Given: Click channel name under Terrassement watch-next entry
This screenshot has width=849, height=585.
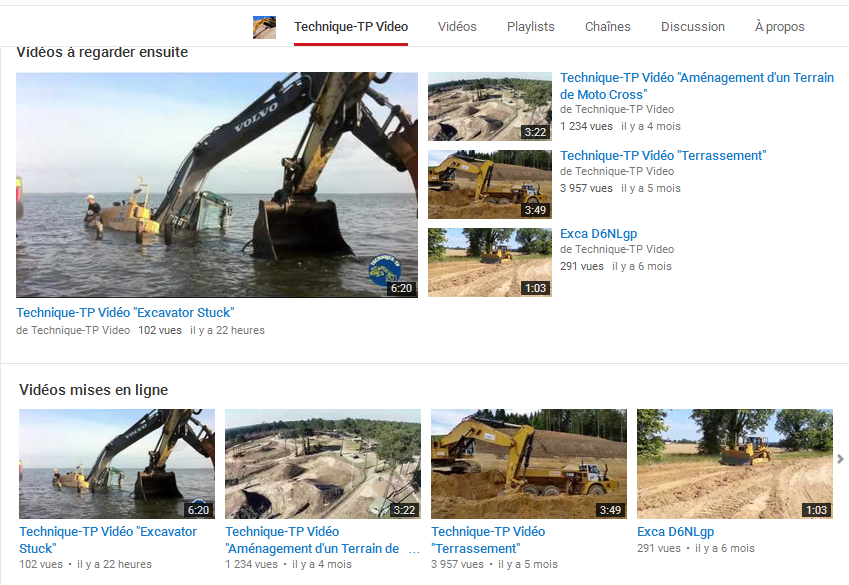Looking at the screenshot, I should coord(617,171).
